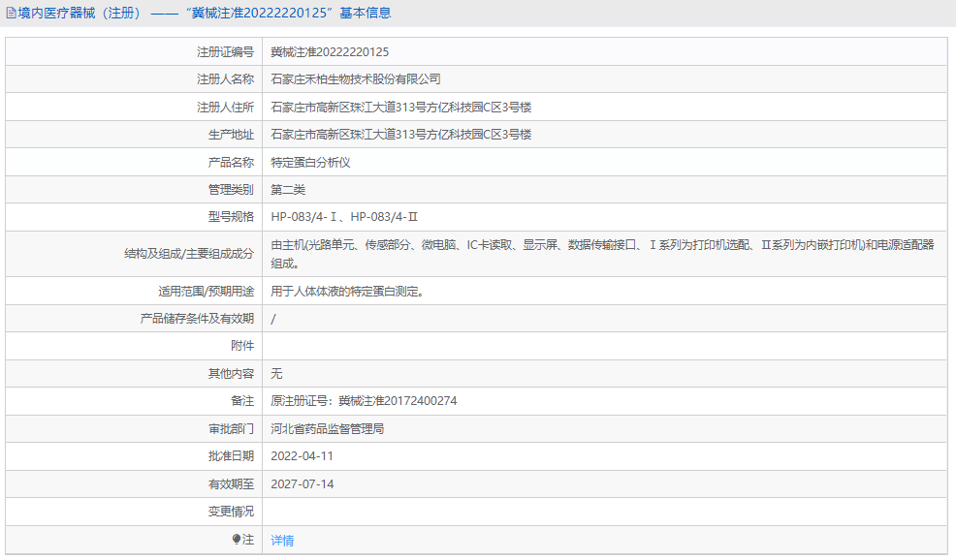Click the document icon before the page title
Screen dimensions: 956x560
(10, 13)
